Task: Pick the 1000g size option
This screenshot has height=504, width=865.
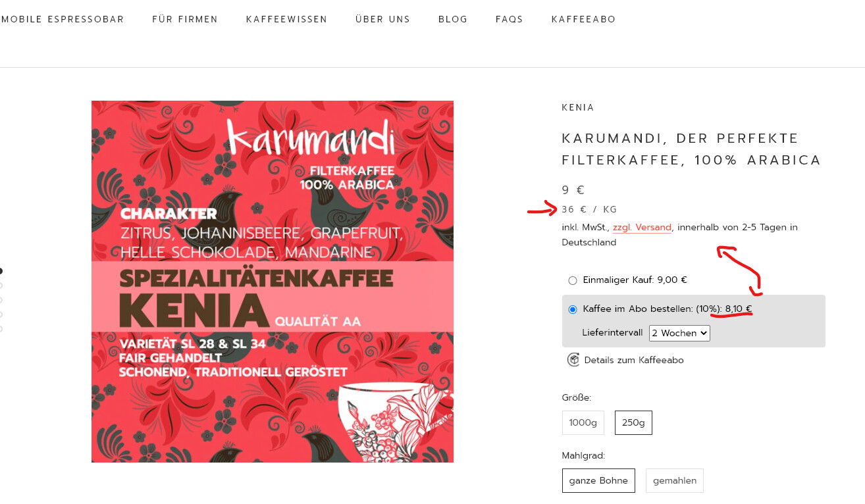Action: 583,422
